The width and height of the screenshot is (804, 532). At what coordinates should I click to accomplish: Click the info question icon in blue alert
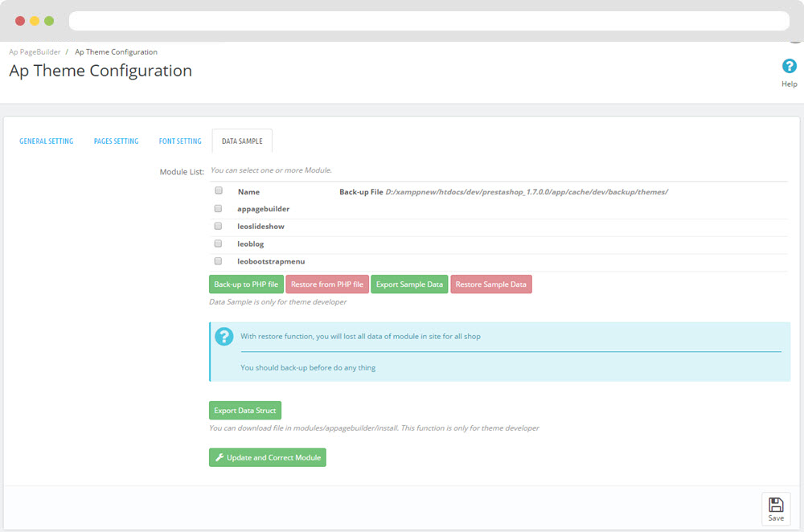click(x=224, y=337)
